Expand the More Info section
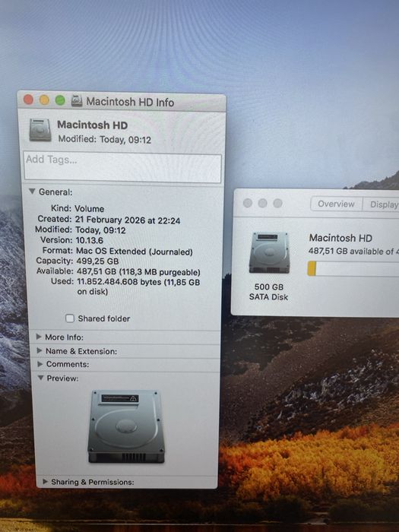The width and height of the screenshot is (399, 532). [39, 337]
